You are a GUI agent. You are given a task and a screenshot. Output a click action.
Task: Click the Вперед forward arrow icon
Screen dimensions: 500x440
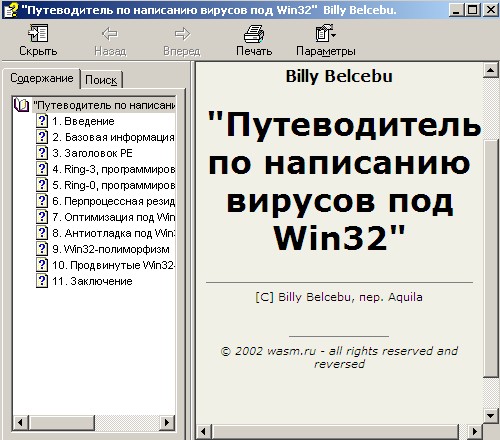click(182, 34)
